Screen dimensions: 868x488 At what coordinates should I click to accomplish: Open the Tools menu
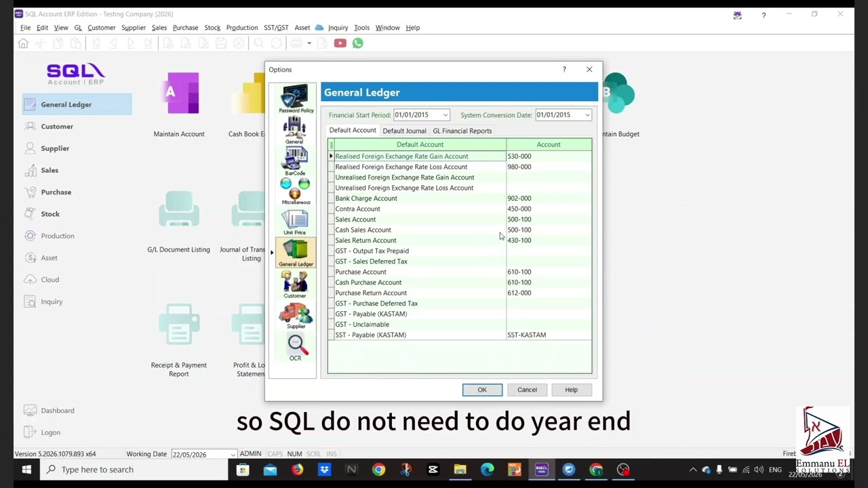tap(361, 28)
